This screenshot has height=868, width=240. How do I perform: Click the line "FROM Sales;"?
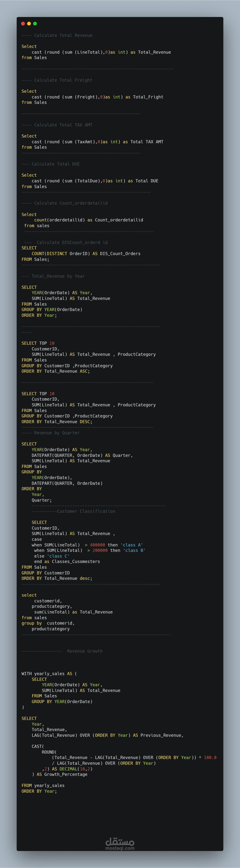click(35, 259)
